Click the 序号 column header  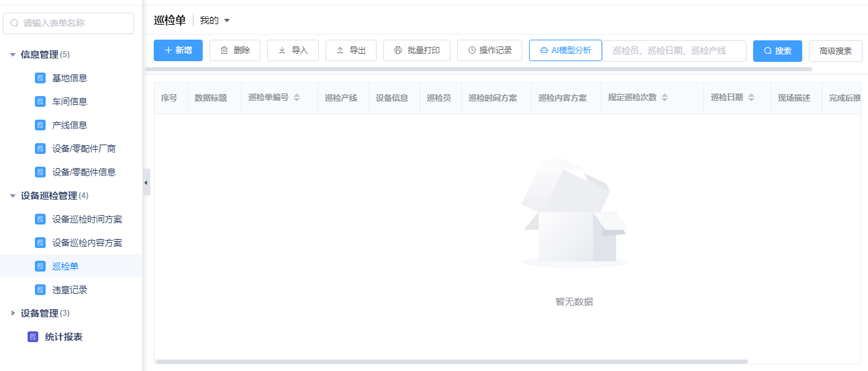coord(169,98)
